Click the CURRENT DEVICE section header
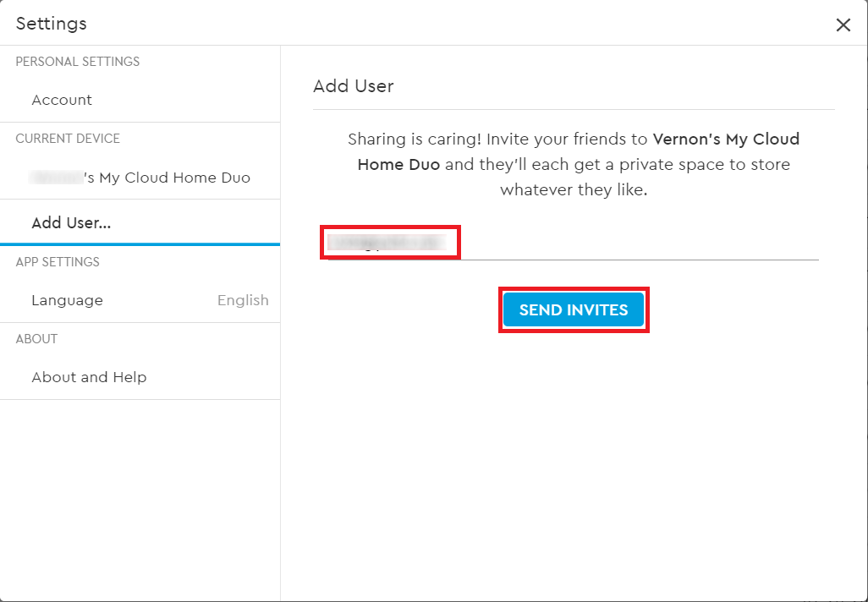The image size is (868, 602). point(68,139)
